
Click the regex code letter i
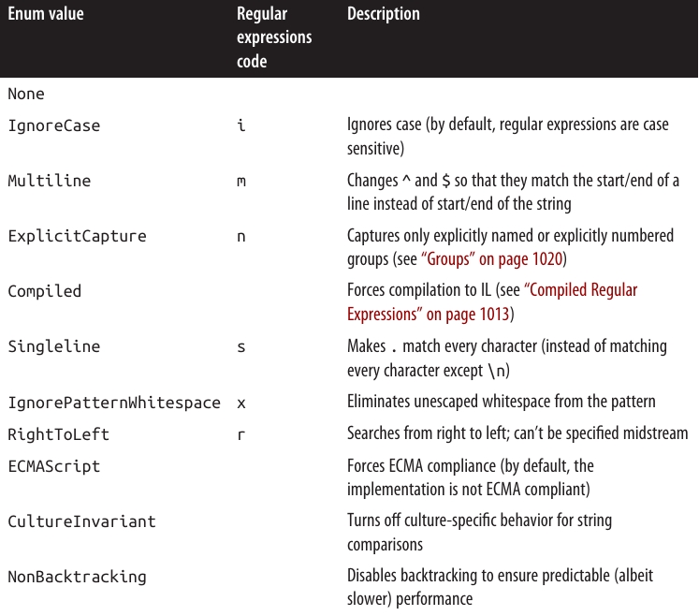point(241,125)
